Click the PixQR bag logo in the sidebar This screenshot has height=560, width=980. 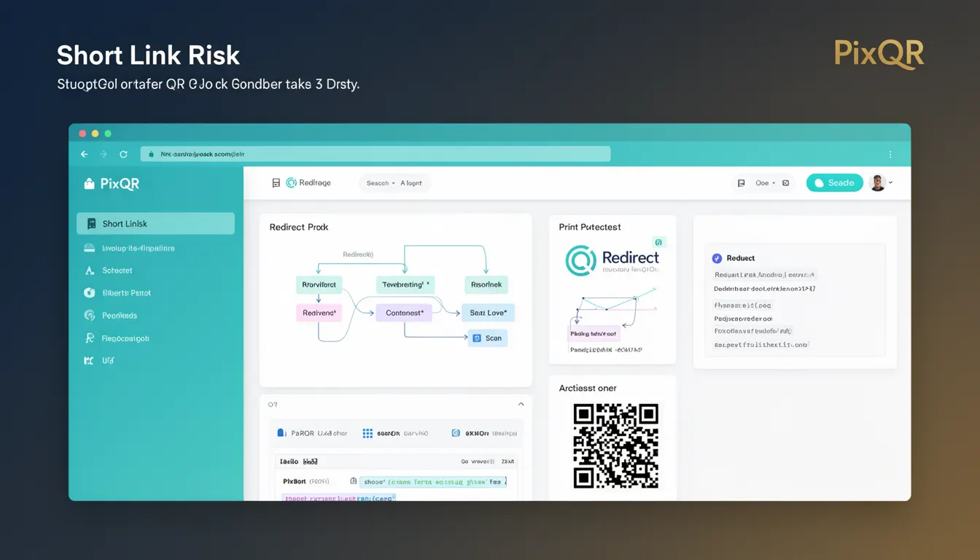click(x=90, y=184)
